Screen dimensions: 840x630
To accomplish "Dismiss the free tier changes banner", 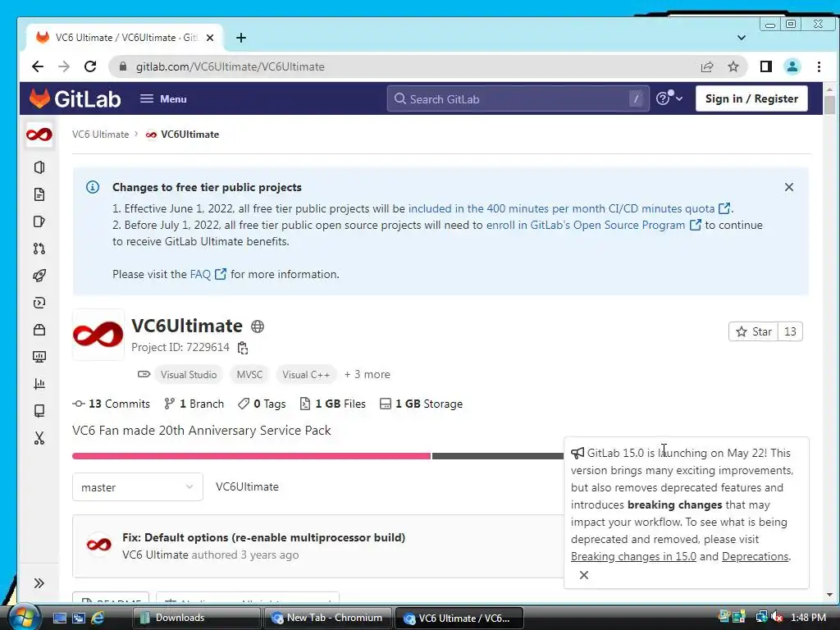I will pos(788,187).
